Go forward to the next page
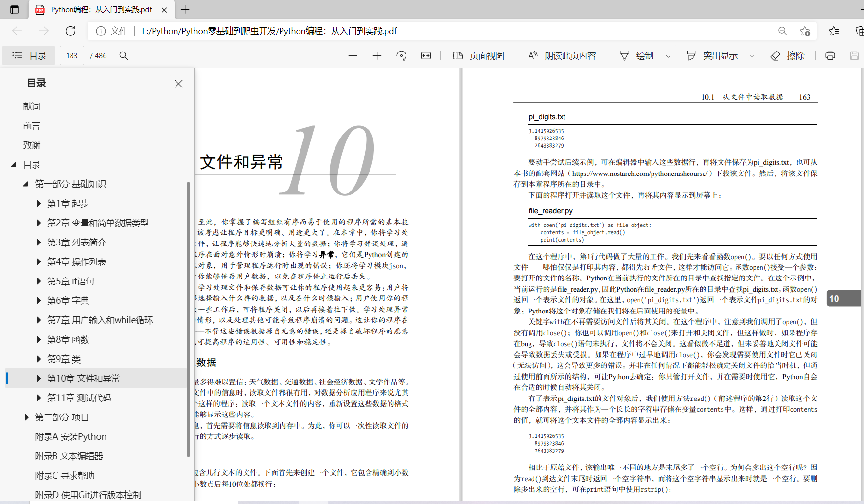This screenshot has width=864, height=504. [x=44, y=31]
